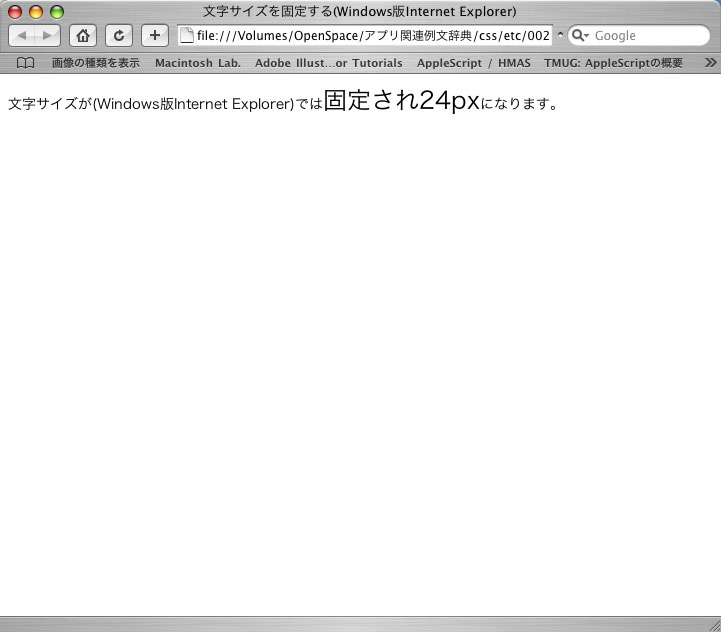Go back with the left arrow button

[x=22, y=35]
